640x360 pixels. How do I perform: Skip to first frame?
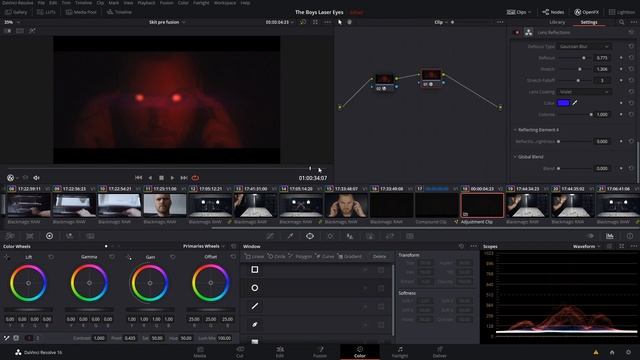pos(138,178)
